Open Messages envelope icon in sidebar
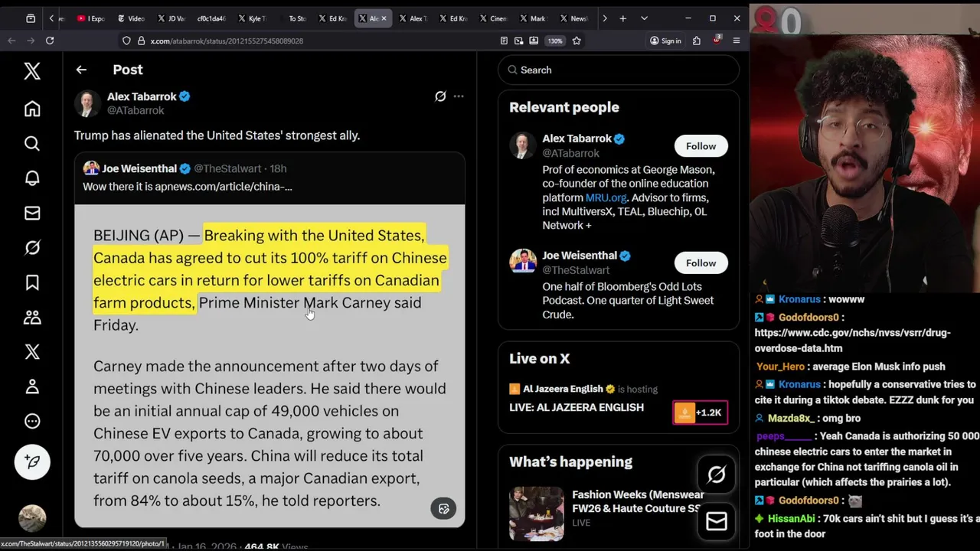 (x=32, y=213)
